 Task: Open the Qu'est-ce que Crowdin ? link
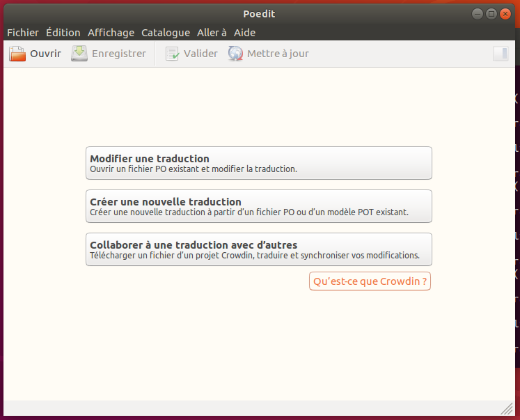(x=370, y=281)
